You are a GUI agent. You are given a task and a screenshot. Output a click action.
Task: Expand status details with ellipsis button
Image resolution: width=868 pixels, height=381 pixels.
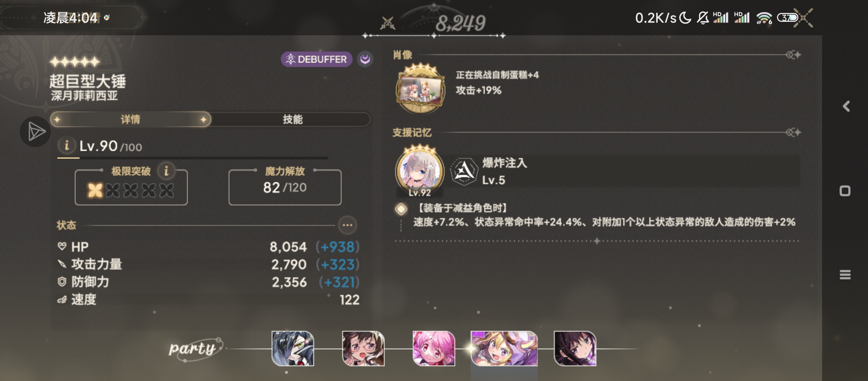tap(348, 225)
